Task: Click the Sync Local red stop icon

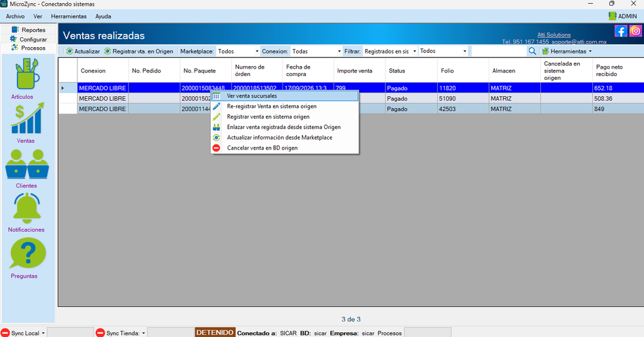Action: tap(5, 333)
